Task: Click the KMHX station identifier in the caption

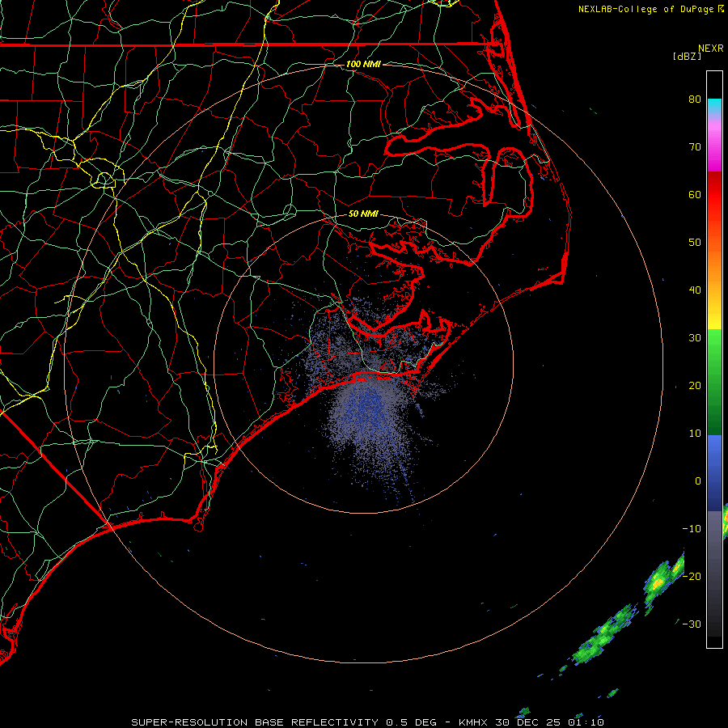Action: [472, 722]
